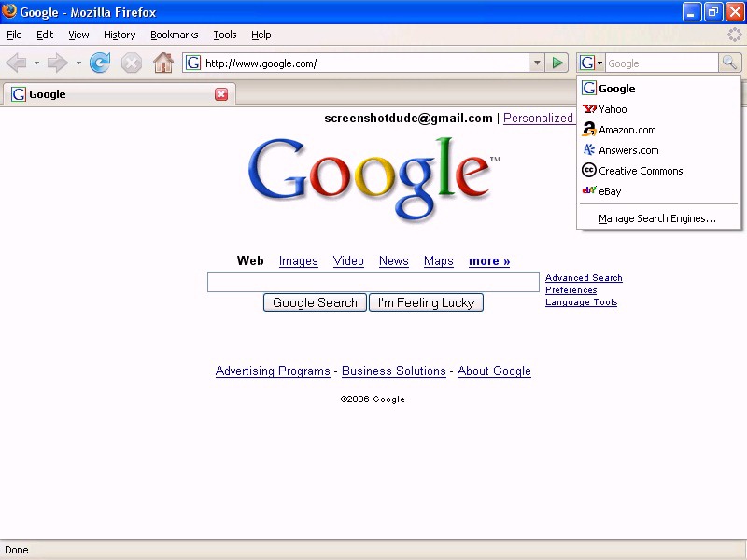Image resolution: width=747 pixels, height=560 pixels.
Task: Open the News link
Action: 393,261
